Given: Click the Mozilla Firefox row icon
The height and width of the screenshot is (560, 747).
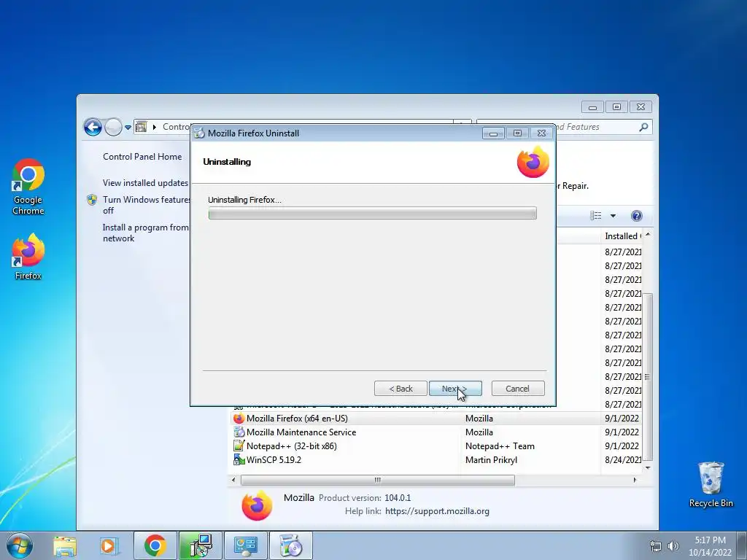Looking at the screenshot, I should [x=239, y=418].
